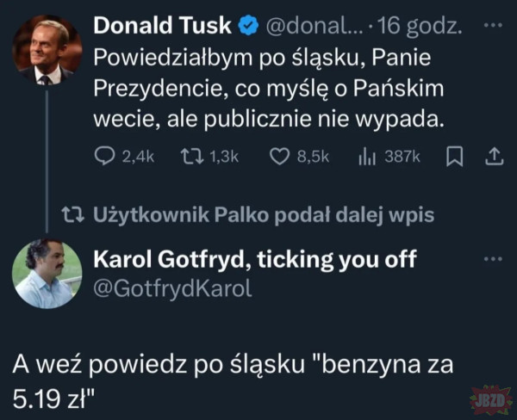Click the 'Użytkownik Palko podał dalej wpis' label
The image size is (517, 420).
pos(262,215)
